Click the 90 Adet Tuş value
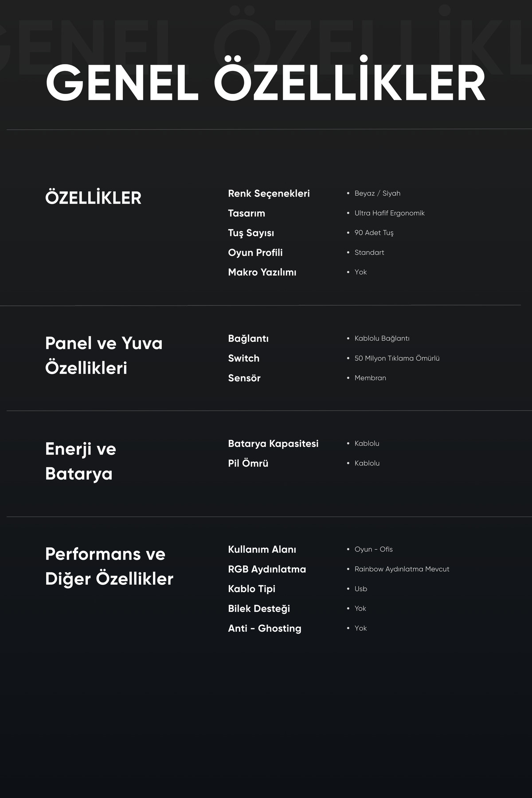 (374, 233)
